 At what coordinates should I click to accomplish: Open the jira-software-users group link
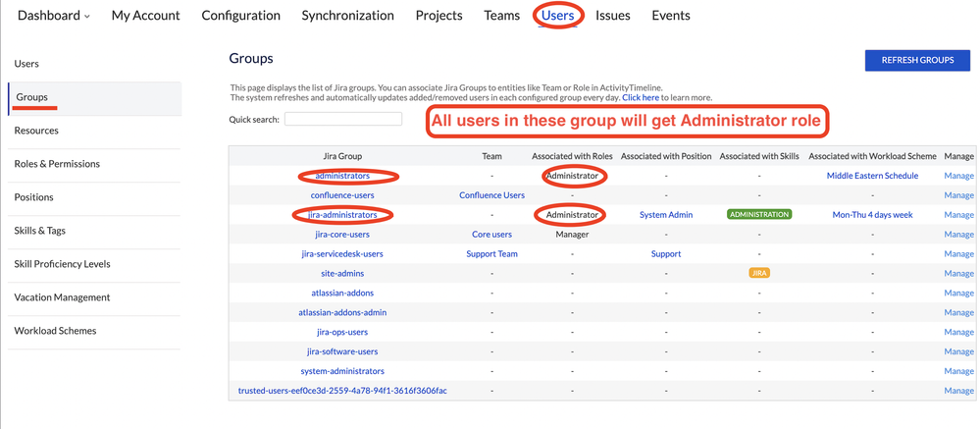click(x=342, y=351)
